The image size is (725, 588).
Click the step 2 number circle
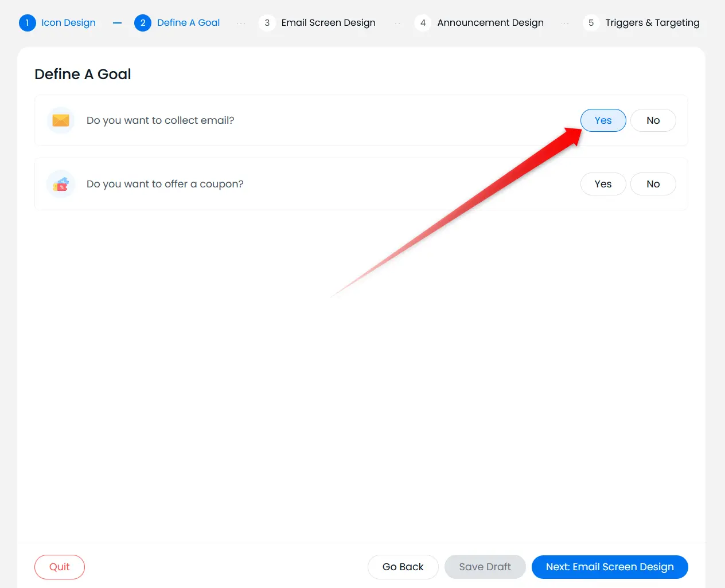click(143, 23)
